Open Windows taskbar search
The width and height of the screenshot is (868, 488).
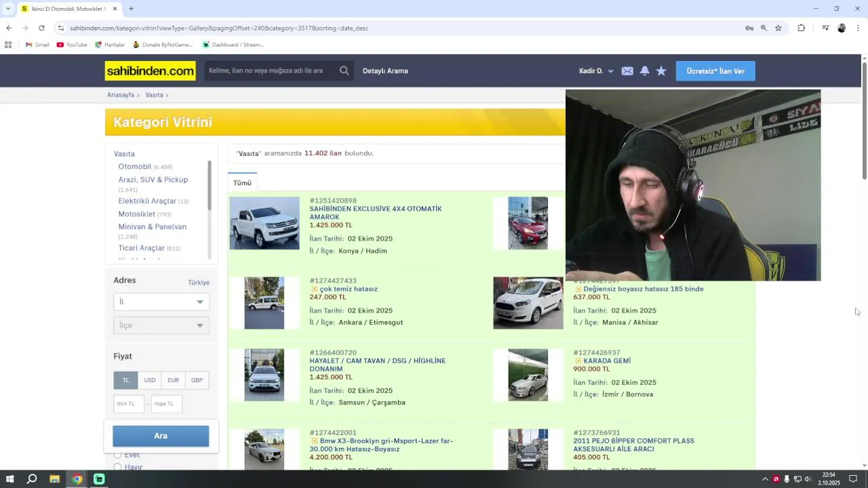point(32,479)
